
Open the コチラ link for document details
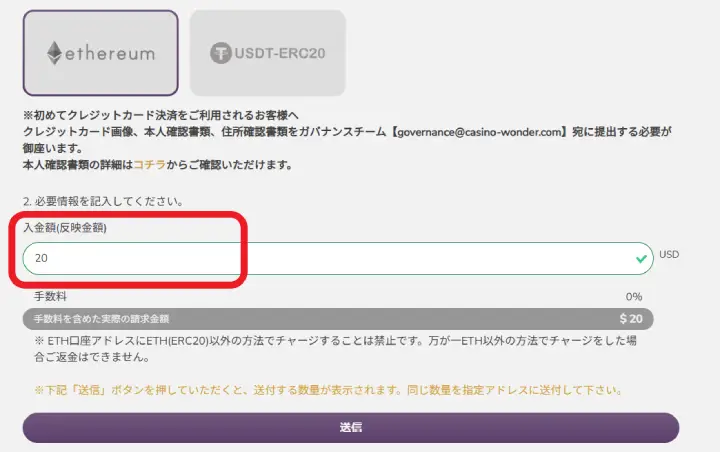click(x=150, y=164)
